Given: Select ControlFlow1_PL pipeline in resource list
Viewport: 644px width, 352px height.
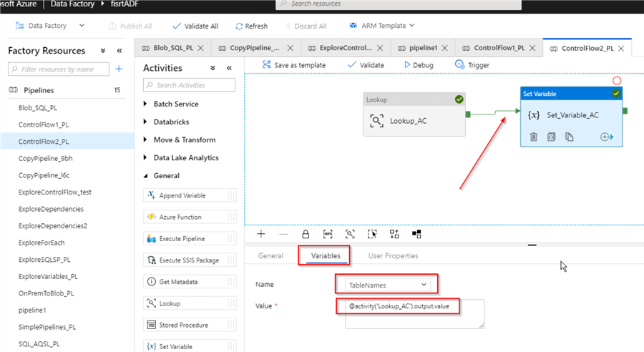Looking at the screenshot, I should tap(44, 124).
